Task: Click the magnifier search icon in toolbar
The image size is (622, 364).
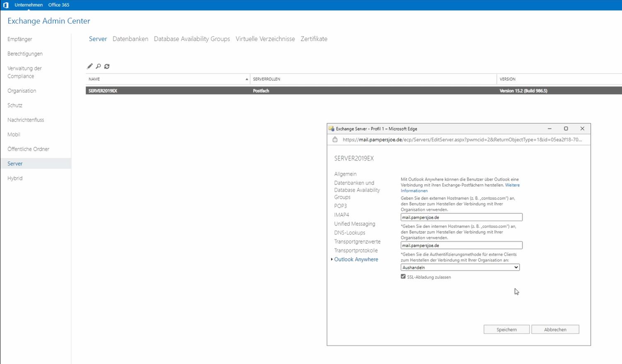Action: pyautogui.click(x=98, y=66)
